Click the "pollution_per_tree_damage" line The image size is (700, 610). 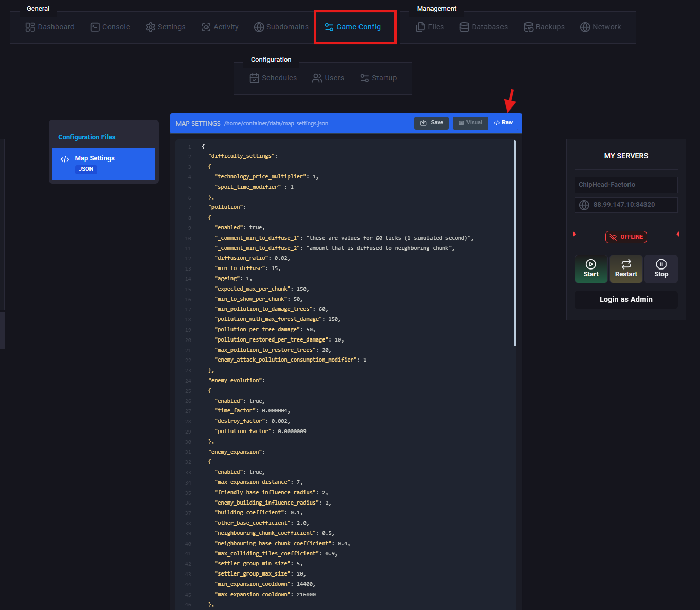point(265,330)
